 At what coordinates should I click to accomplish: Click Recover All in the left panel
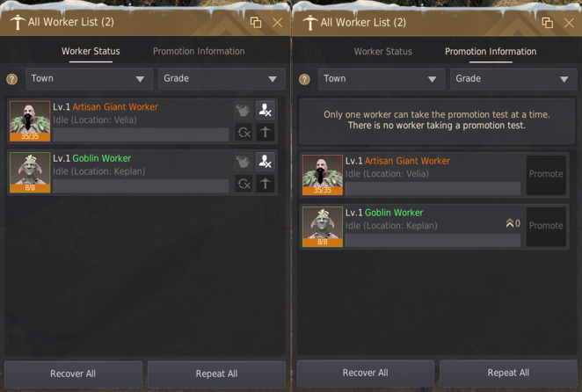click(73, 374)
